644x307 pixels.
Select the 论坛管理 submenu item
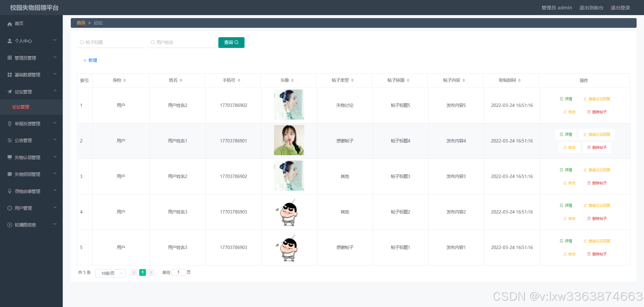point(31,107)
